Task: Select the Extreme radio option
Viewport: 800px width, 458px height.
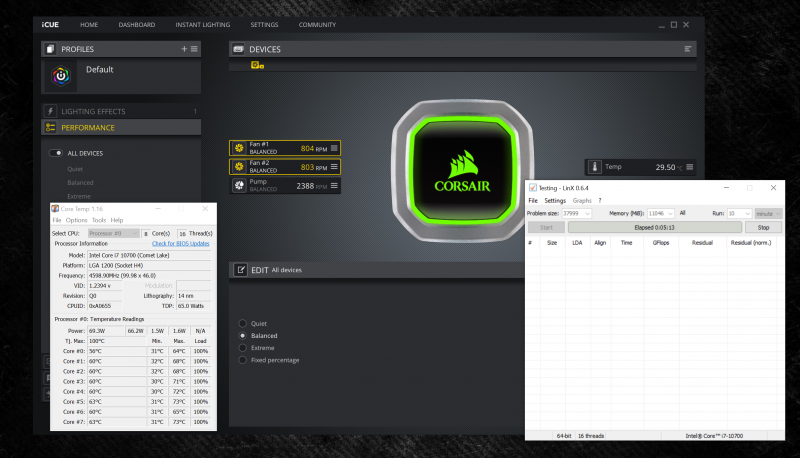Action: click(x=242, y=347)
